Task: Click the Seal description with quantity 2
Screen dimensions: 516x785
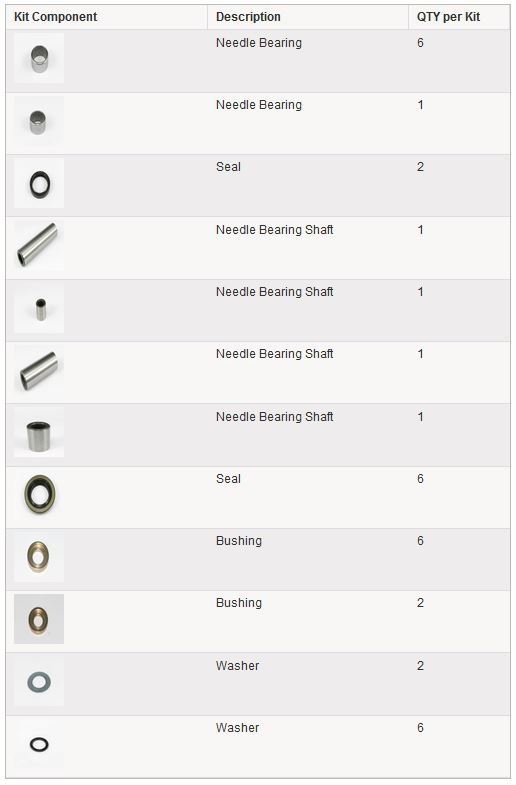Action: click(x=228, y=167)
